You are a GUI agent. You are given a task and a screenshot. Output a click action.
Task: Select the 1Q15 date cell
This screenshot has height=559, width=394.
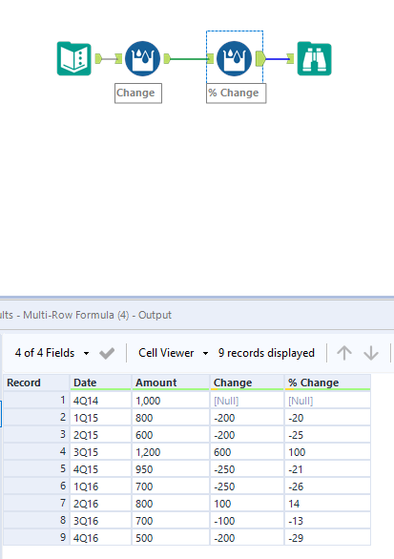coord(101,417)
